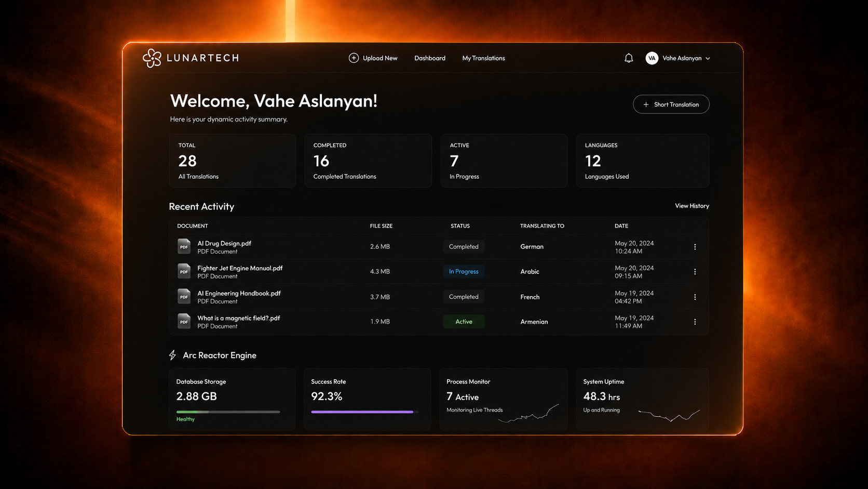Screen dimensions: 868x489
Task: Click the lightning bolt Arc Reactor icon
Action: (x=172, y=355)
